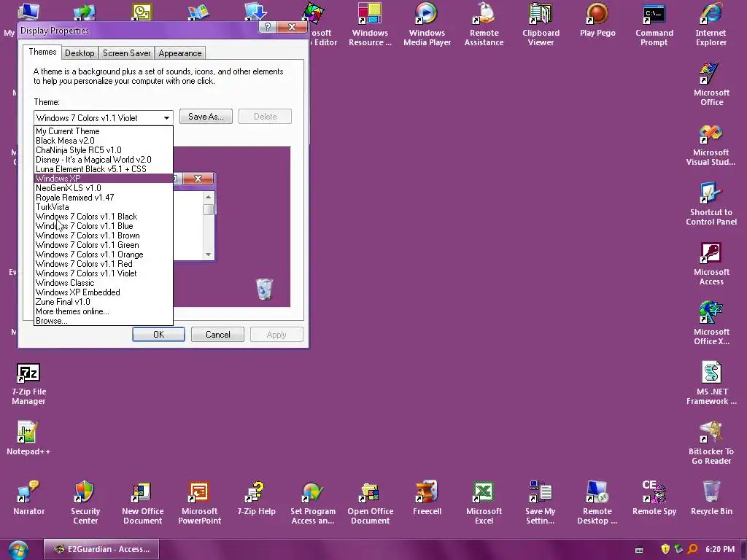Launch the Play Pego shortcut
Viewport: 747px width, 560px height.
[597, 20]
